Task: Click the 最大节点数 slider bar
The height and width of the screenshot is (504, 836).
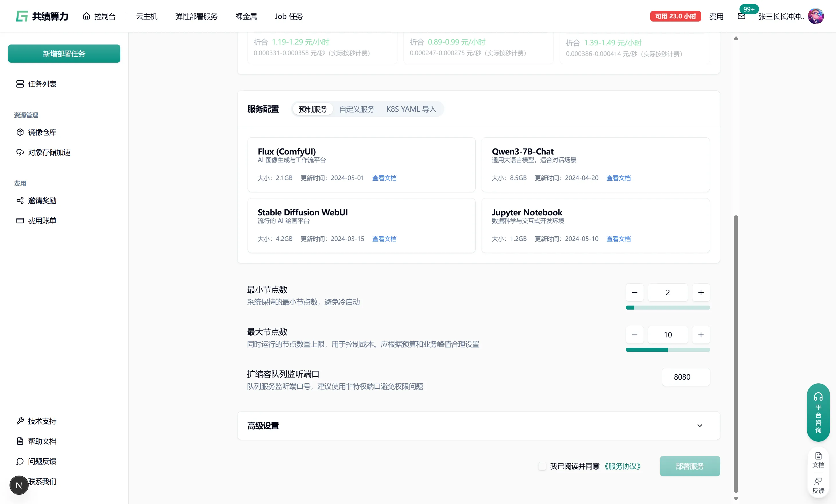Action: pyautogui.click(x=668, y=350)
